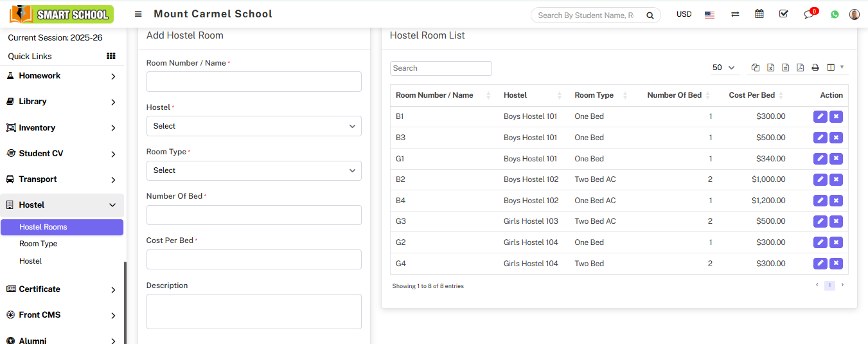Click the WhatsApp icon in header

[835, 14]
